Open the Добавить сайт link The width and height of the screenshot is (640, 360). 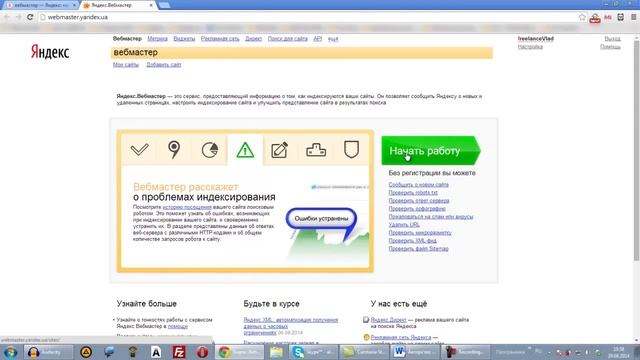tap(164, 64)
